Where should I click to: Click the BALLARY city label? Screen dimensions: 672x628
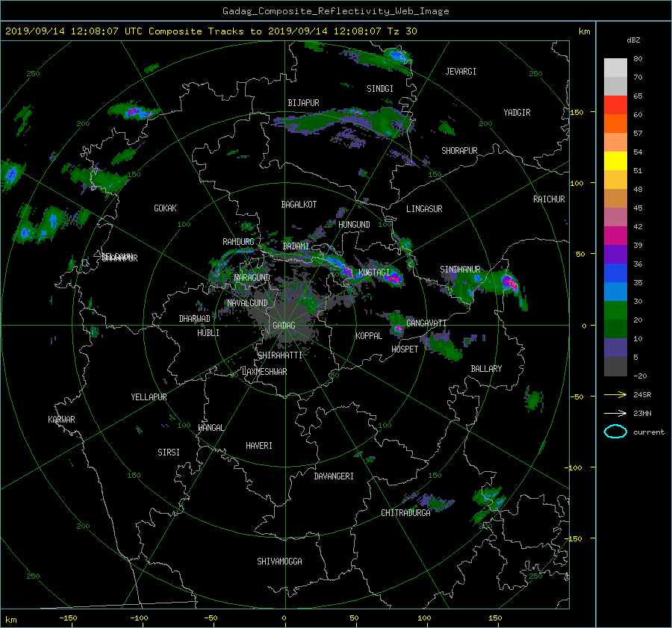click(x=486, y=369)
